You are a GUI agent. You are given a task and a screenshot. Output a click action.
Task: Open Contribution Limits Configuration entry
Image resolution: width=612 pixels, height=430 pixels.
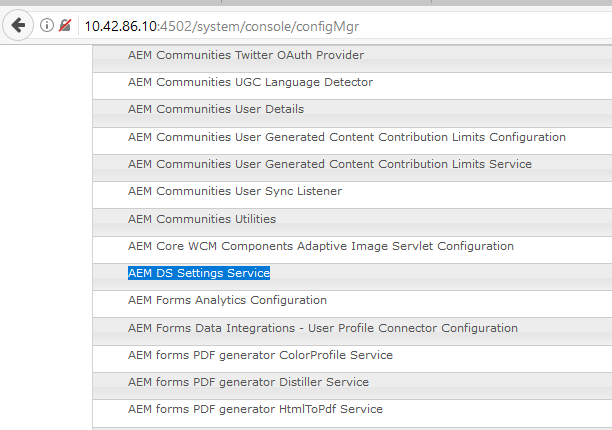pos(347,137)
